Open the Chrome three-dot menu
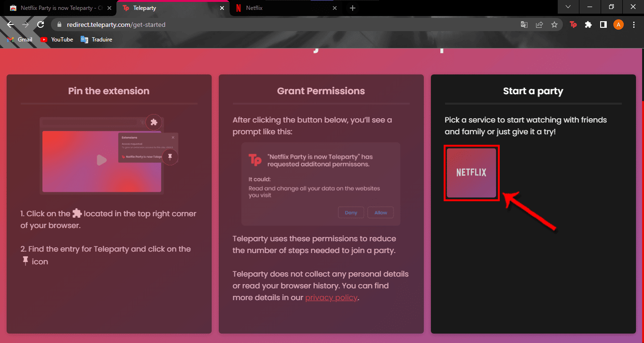The image size is (644, 343). [x=633, y=24]
